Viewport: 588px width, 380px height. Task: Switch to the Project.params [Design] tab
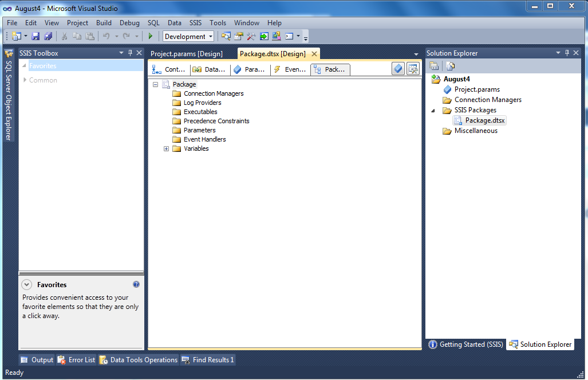pos(187,54)
